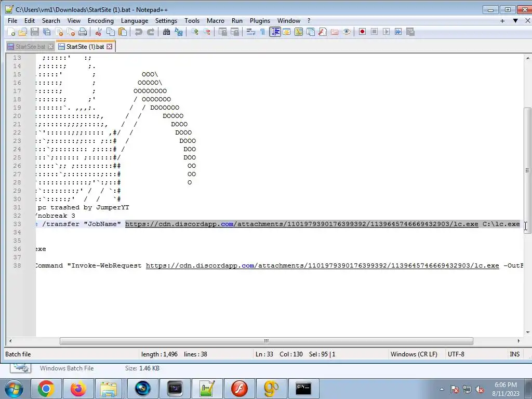Click the horizontal scrollbar thumb
This screenshot has width=532, height=399.
point(267,341)
